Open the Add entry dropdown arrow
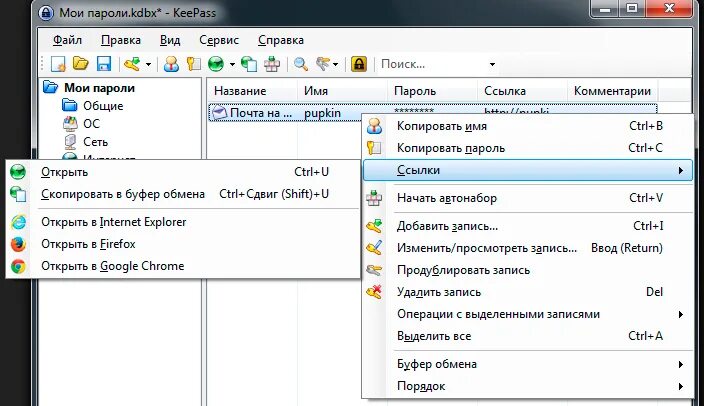 (x=148, y=64)
